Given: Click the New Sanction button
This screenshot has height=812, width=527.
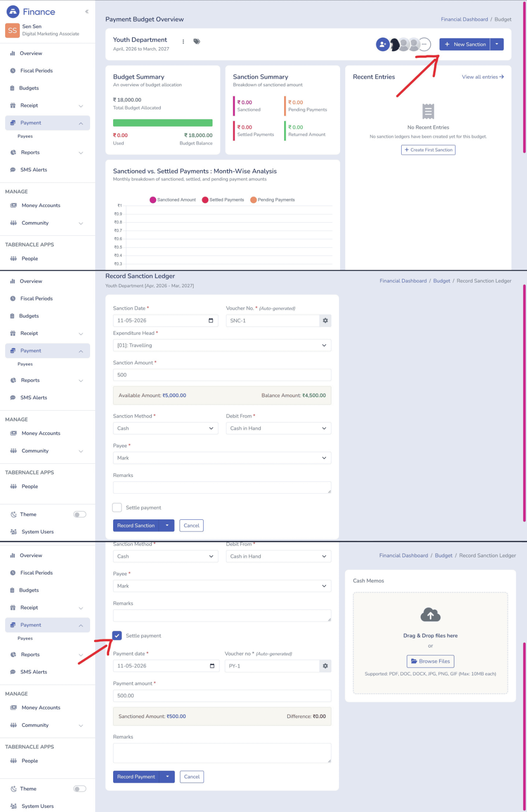Looking at the screenshot, I should [465, 44].
